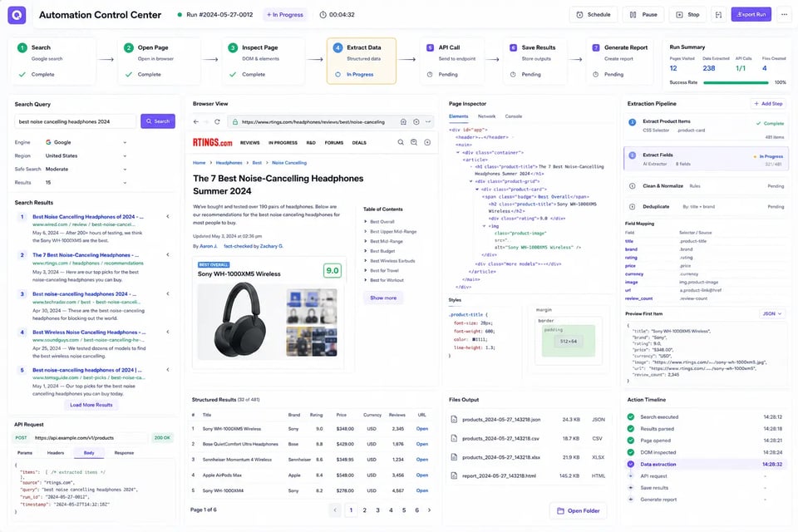This screenshot has height=532, width=798.
Task: Select the Headers tab in API Request
Action: click(56, 452)
